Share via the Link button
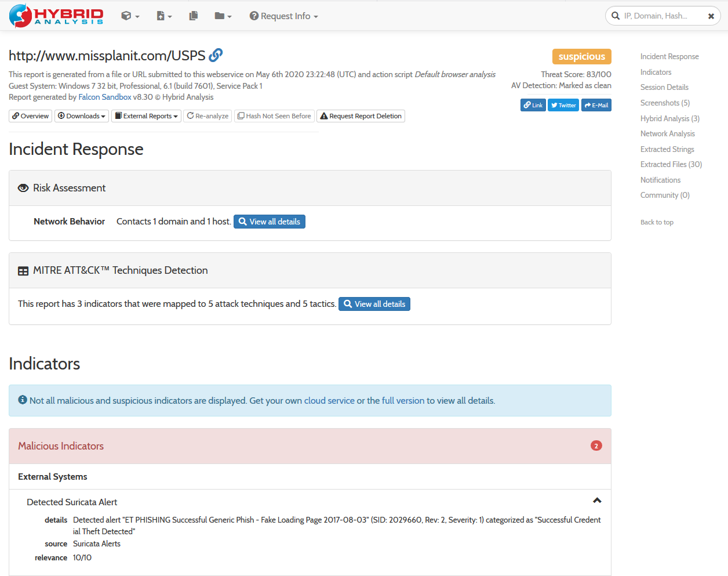This screenshot has height=576, width=728. (x=533, y=105)
